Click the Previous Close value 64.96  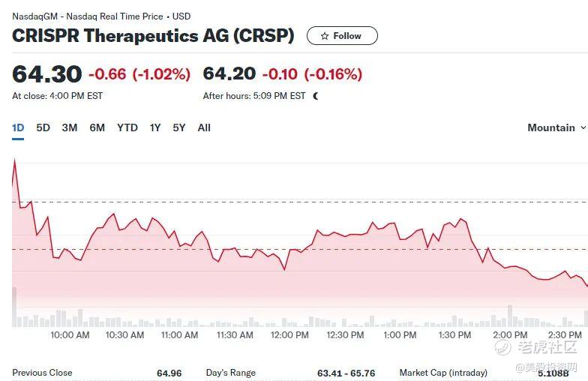pyautogui.click(x=169, y=373)
